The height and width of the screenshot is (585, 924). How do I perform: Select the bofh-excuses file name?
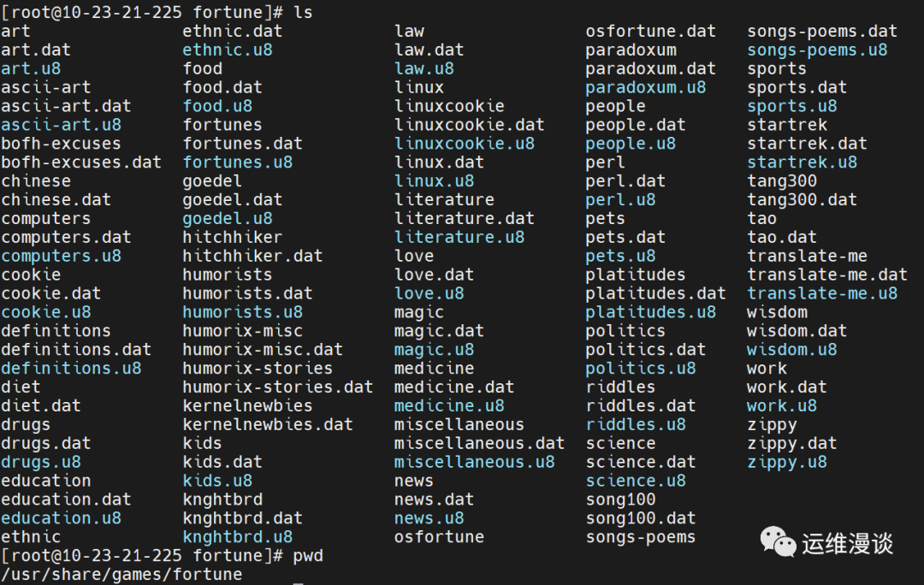tap(61, 143)
